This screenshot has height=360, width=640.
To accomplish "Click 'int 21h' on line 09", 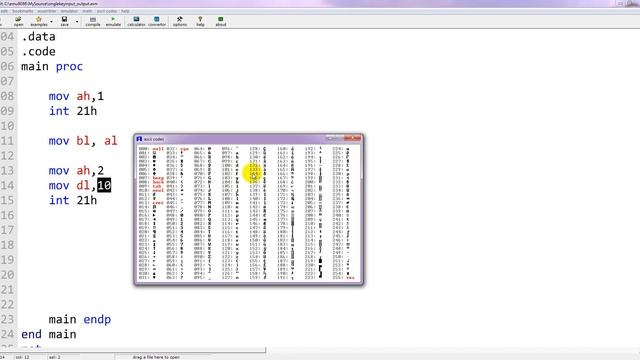I will 73,111.
